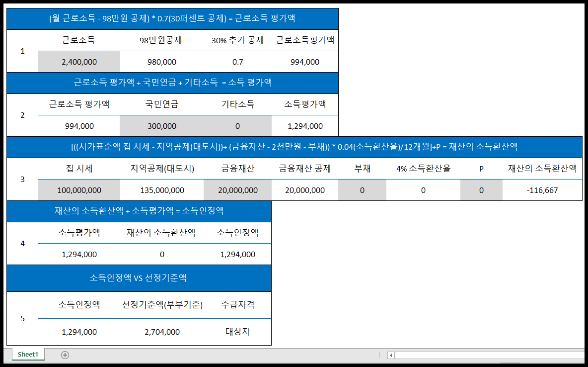Select the P column label
The width and height of the screenshot is (588, 367).
click(482, 169)
